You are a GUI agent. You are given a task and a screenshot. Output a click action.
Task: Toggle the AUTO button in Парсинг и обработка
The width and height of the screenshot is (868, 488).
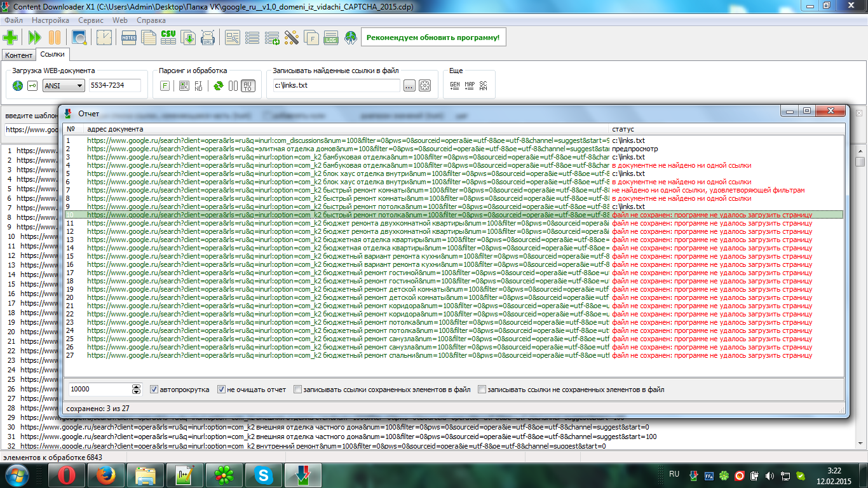click(x=248, y=86)
